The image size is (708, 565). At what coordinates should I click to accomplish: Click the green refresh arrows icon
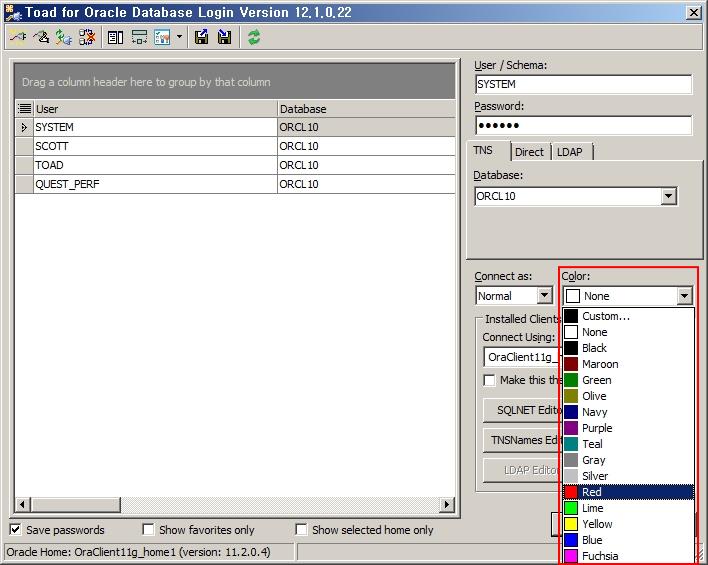[x=254, y=37]
